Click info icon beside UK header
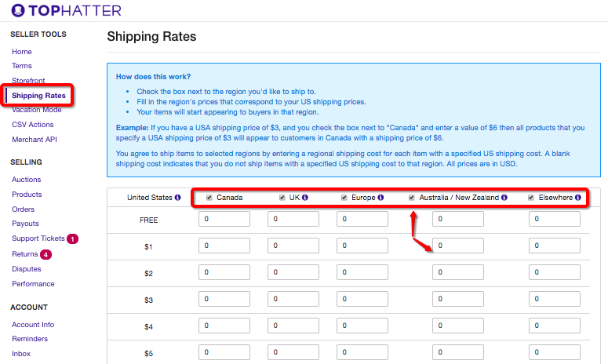The width and height of the screenshot is (608, 364). click(x=304, y=198)
